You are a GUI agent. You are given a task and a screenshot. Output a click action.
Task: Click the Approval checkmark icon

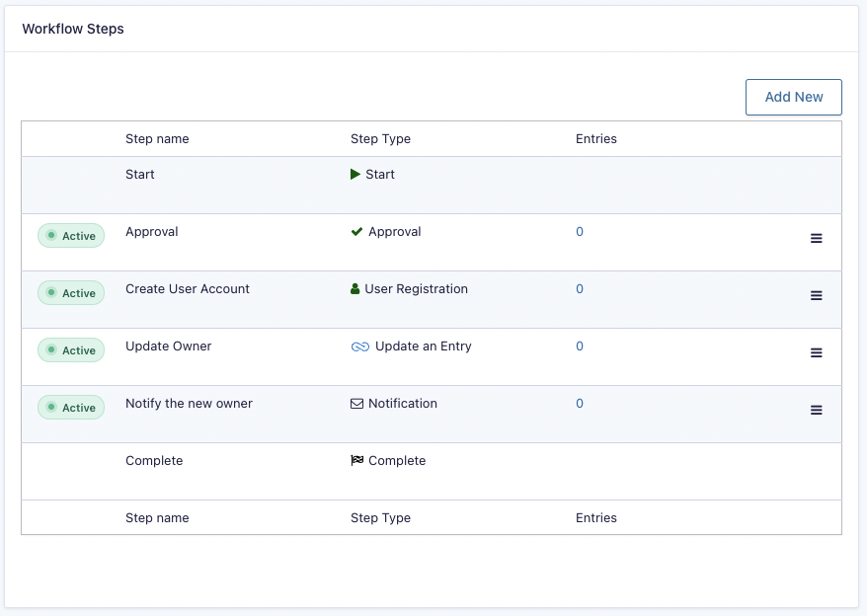click(x=356, y=232)
